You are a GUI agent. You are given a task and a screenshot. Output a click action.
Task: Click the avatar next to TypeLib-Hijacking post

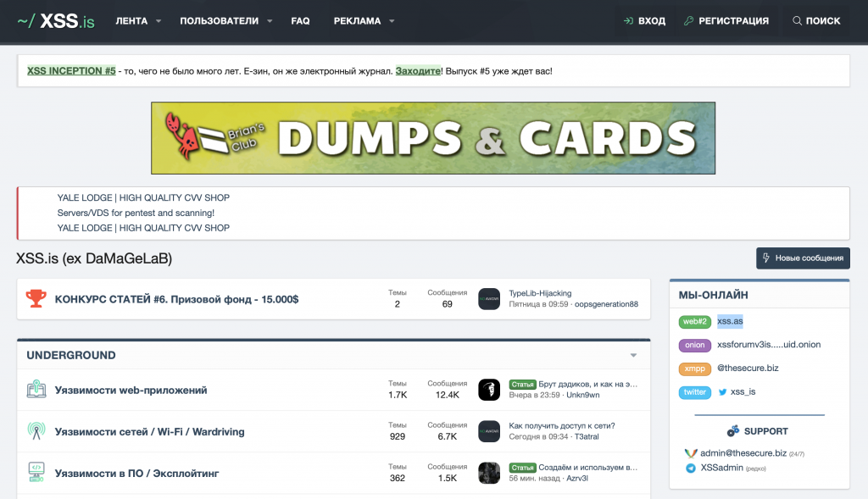click(489, 298)
